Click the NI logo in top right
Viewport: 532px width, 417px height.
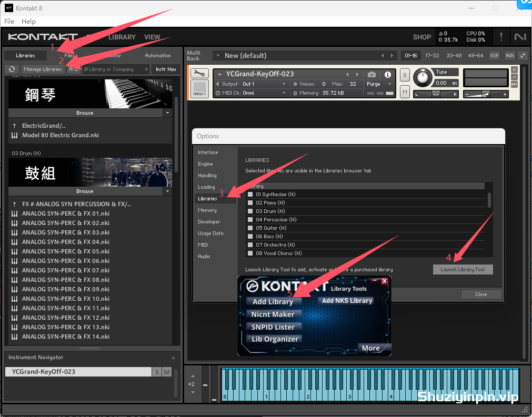point(520,37)
